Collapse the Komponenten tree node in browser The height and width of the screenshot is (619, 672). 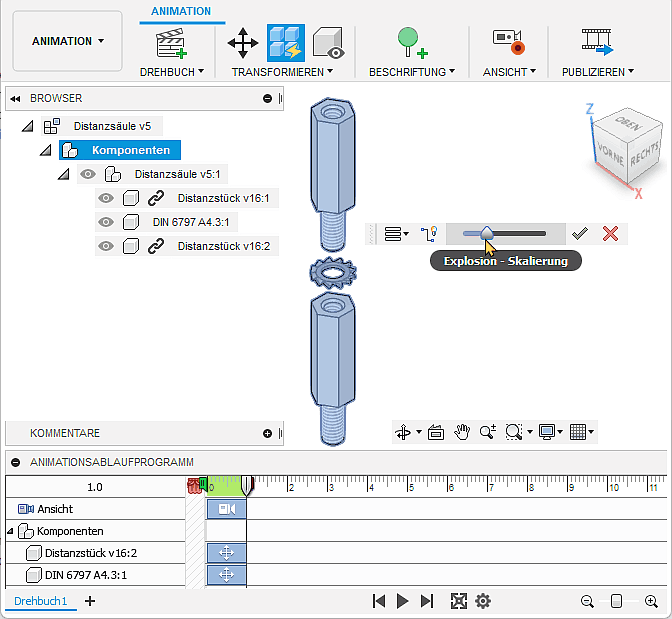45,150
